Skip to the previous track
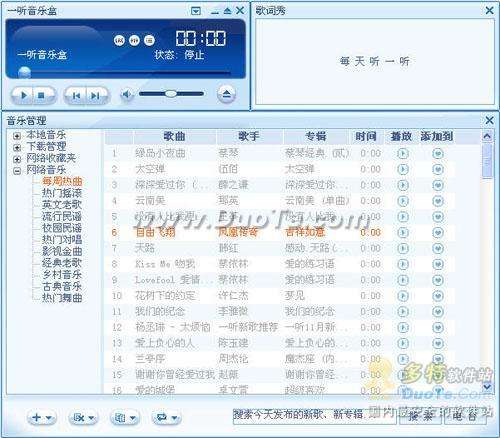500x438 pixels. coord(76,96)
